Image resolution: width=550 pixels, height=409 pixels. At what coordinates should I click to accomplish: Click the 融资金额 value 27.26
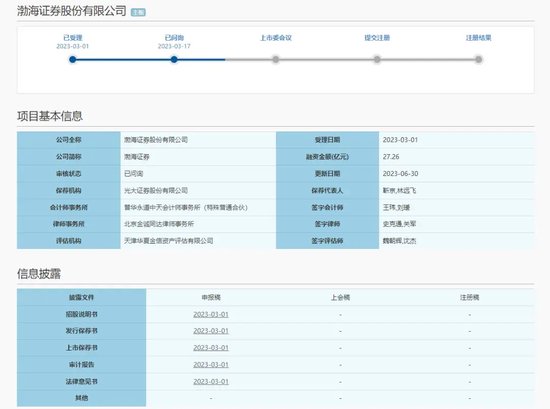[391, 156]
